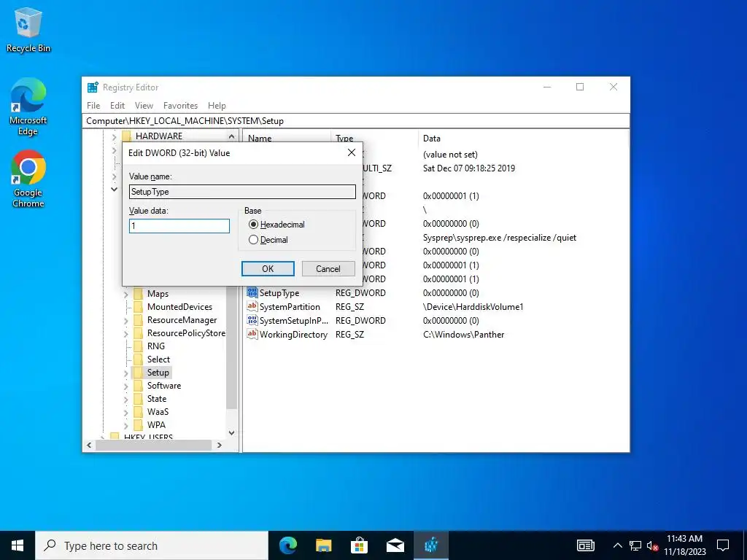Viewport: 747px width, 560px height.
Task: Click Registry Editor taskbar button
Action: (430, 545)
